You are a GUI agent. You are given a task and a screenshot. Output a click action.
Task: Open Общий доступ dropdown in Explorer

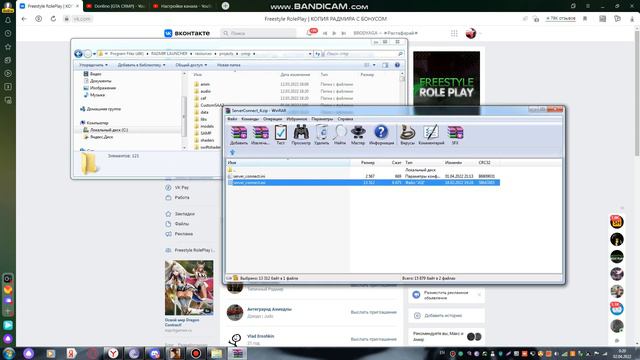(191, 65)
